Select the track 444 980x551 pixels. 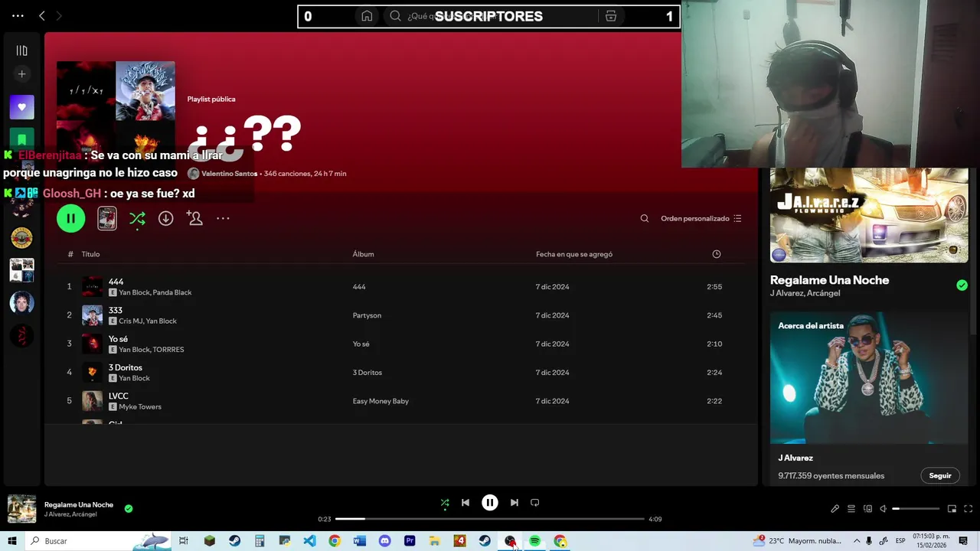click(401, 287)
